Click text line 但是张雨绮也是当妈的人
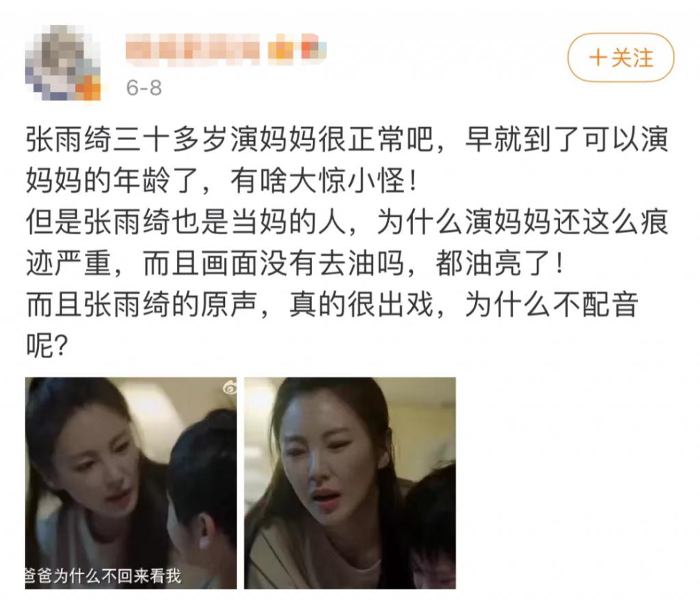 (347, 221)
